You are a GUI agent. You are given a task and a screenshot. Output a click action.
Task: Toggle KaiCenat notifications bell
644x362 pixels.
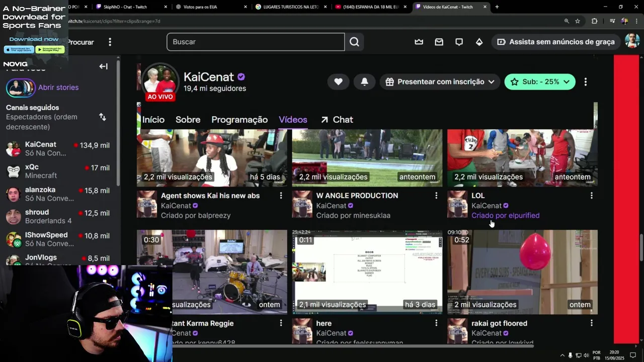coord(364,81)
